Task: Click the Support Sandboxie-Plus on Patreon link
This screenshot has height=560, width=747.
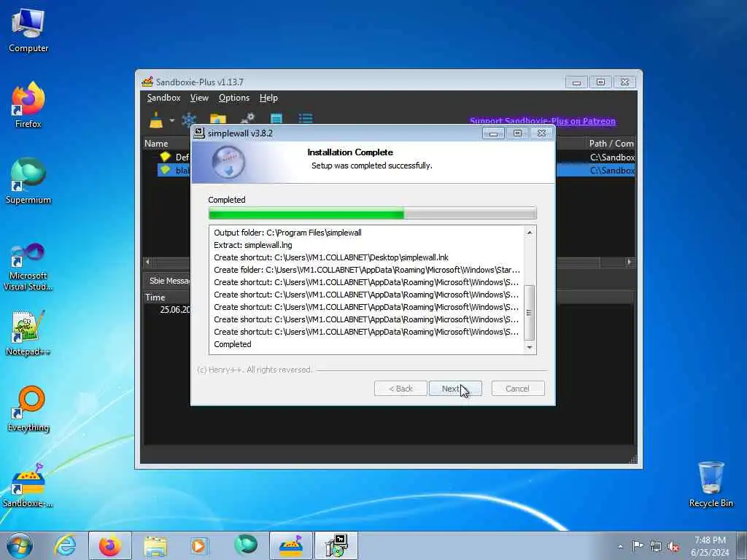Action: (x=543, y=121)
